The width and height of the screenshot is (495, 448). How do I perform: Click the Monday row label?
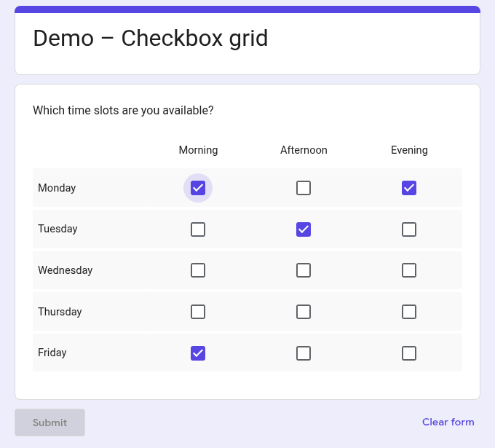(x=57, y=188)
